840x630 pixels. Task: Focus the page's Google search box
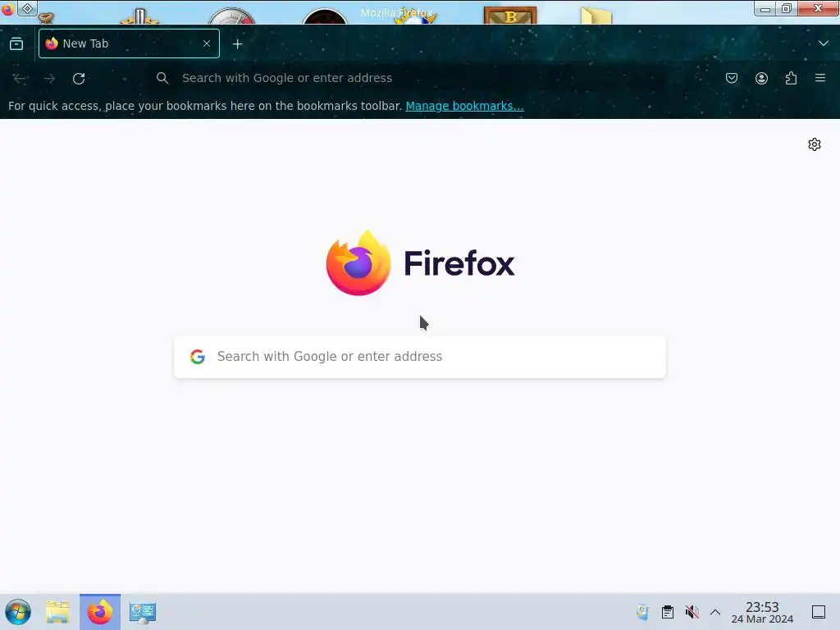pyautogui.click(x=420, y=357)
